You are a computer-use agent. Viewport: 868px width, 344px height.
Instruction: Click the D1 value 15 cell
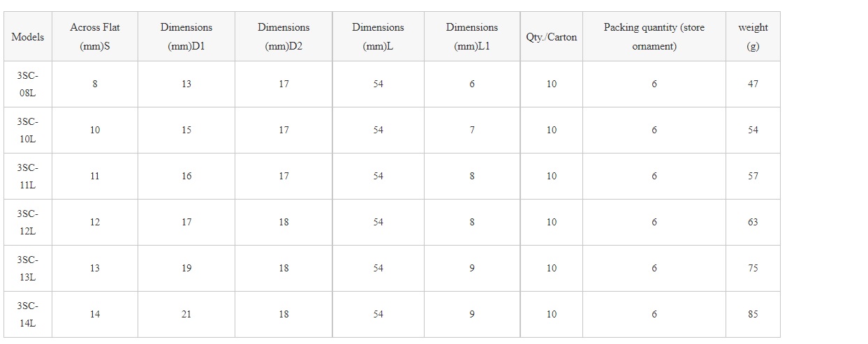click(186, 130)
